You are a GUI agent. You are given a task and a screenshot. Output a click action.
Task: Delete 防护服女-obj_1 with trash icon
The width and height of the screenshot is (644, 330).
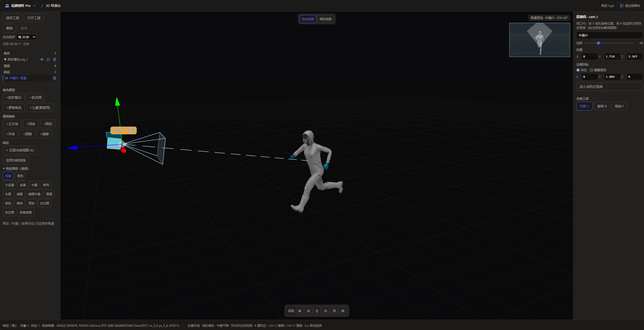pos(54,60)
